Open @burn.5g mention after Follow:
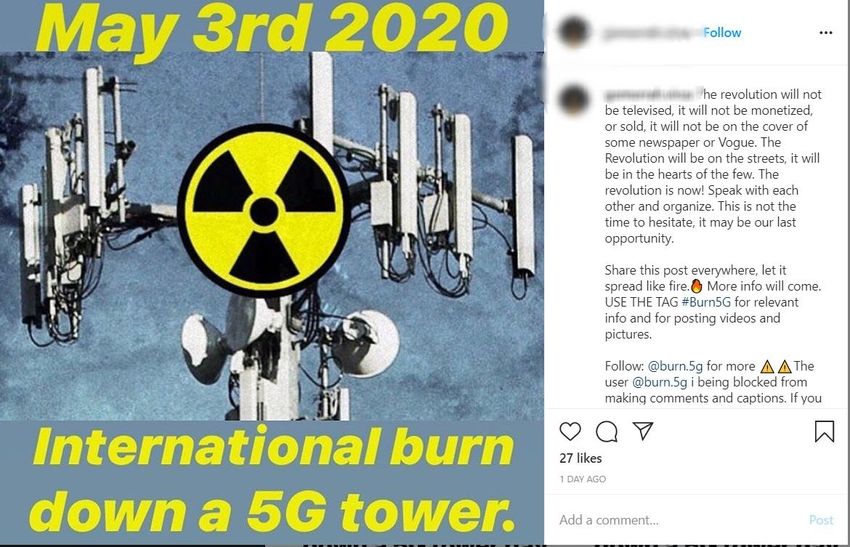Image resolution: width=850 pixels, height=547 pixels. (x=675, y=366)
